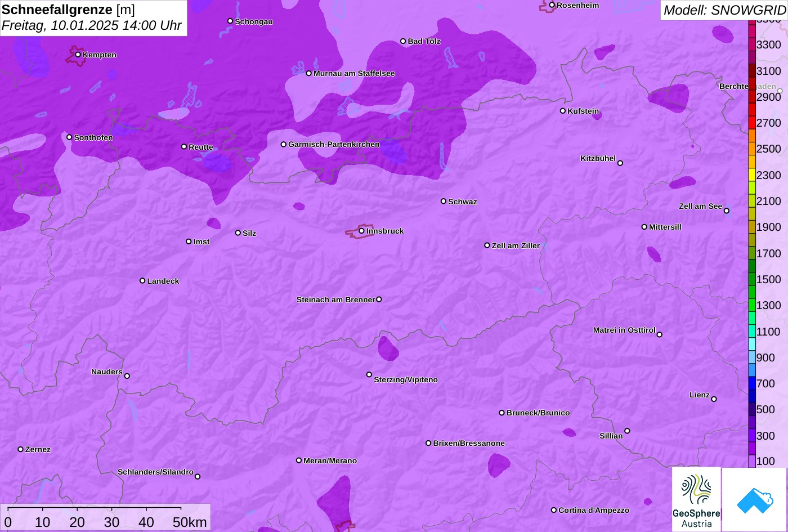Viewport: 788px width, 532px height.
Task: Select the Brixen/Bressanone label
Action: click(x=469, y=444)
